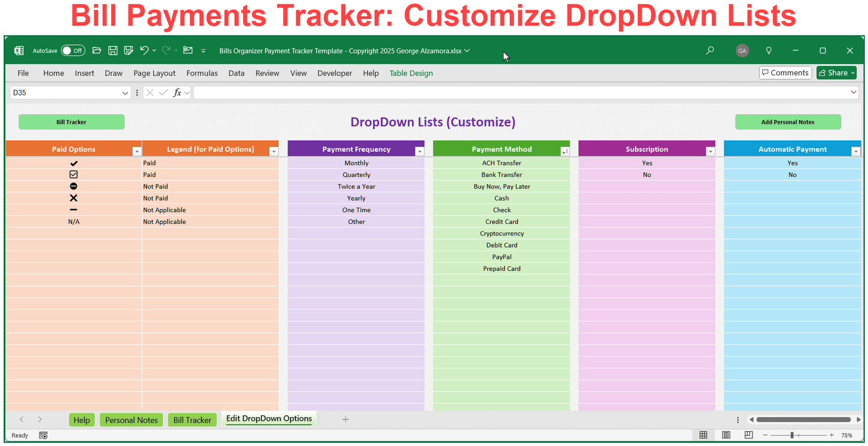Toggle the AutoSave switch
The height and width of the screenshot is (446, 868).
click(x=73, y=51)
